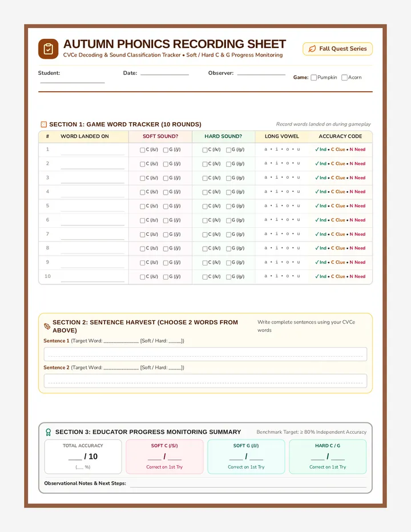Click the TOTAL ACCURACY score box
Image resolution: width=411 pixels, height=532 pixels.
[x=83, y=457]
